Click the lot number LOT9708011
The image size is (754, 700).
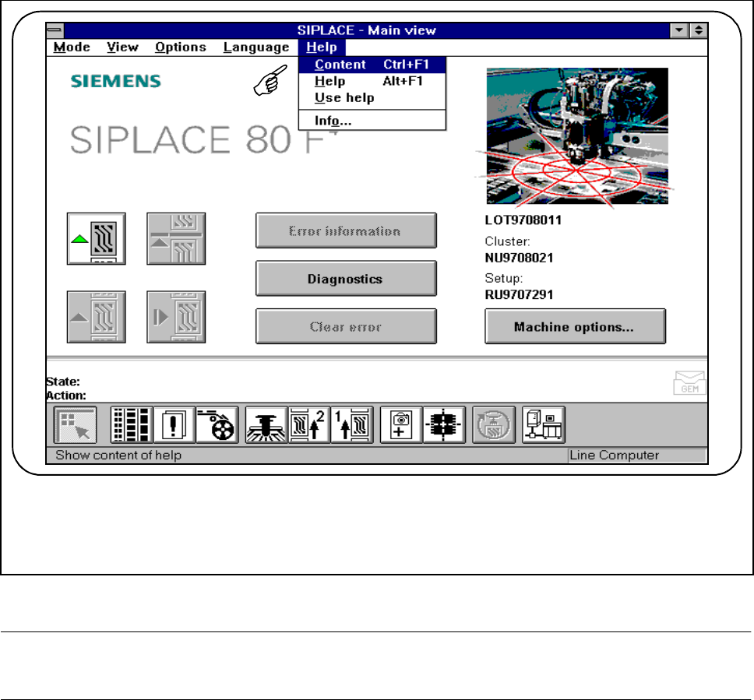pos(523,220)
